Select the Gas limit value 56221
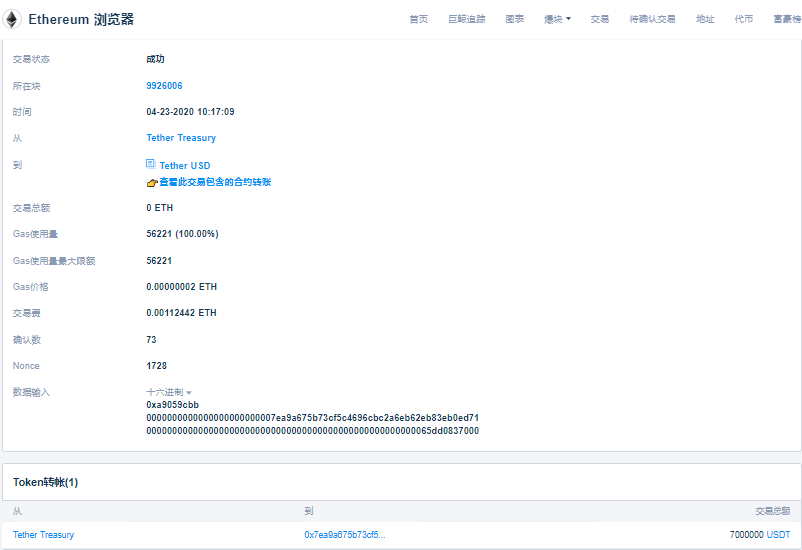Image resolution: width=802 pixels, height=550 pixels. pyautogui.click(x=159, y=261)
